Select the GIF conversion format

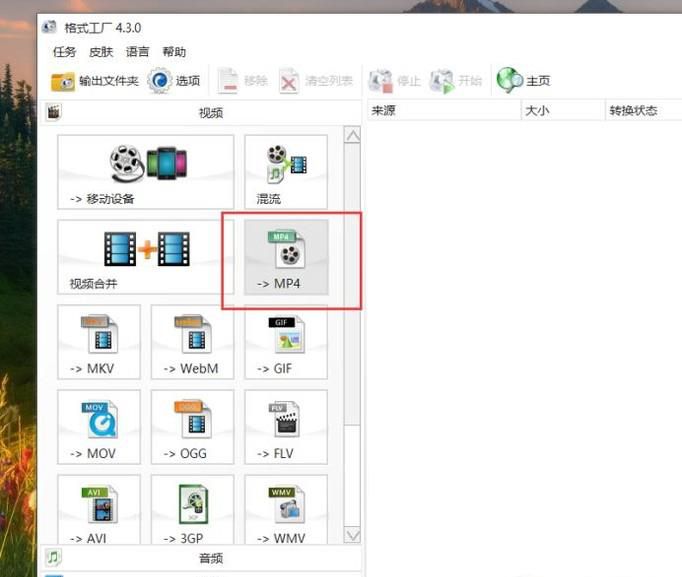[285, 342]
